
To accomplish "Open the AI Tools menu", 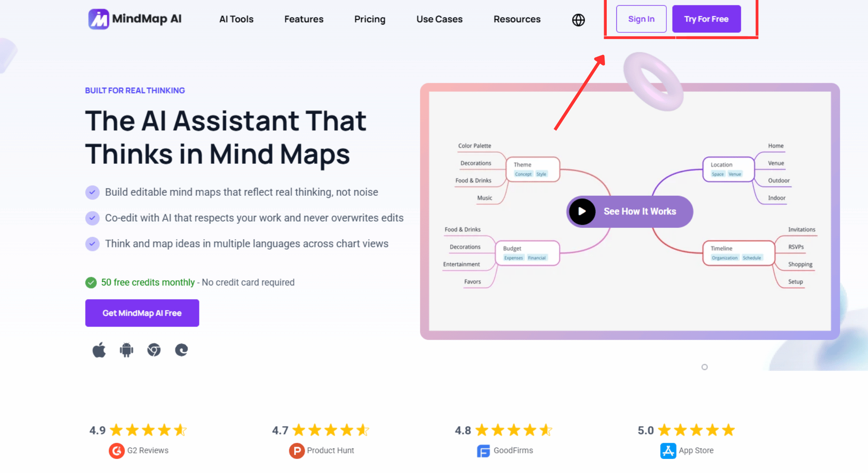I will (236, 19).
